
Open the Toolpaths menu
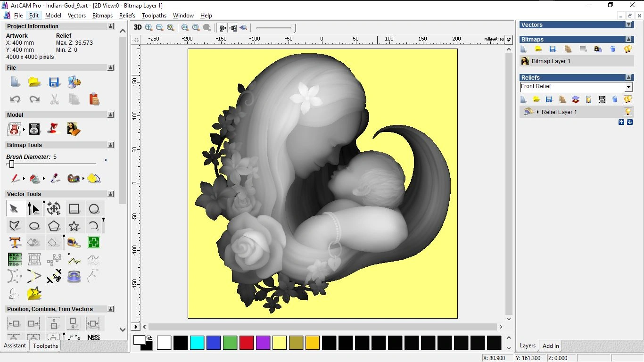point(154,16)
